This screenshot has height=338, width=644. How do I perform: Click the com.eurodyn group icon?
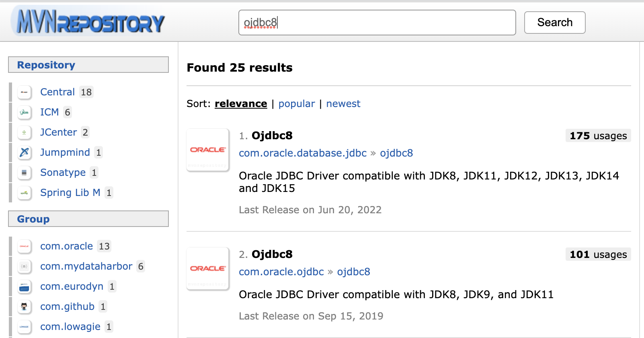click(24, 286)
